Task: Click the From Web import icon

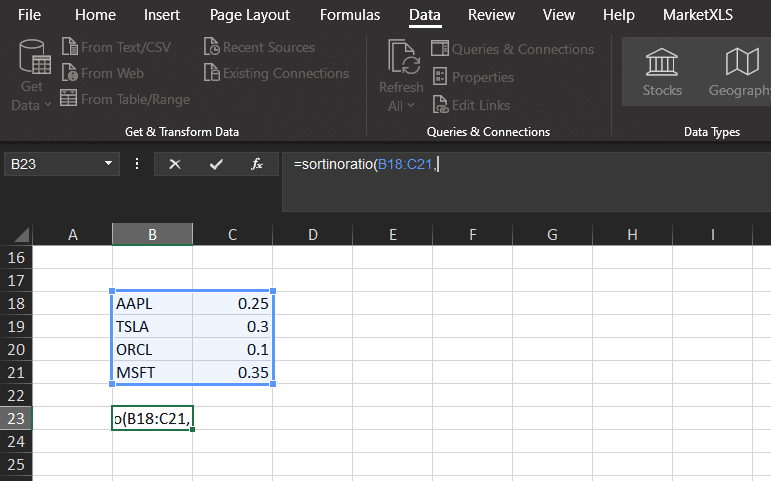Action: [x=70, y=73]
